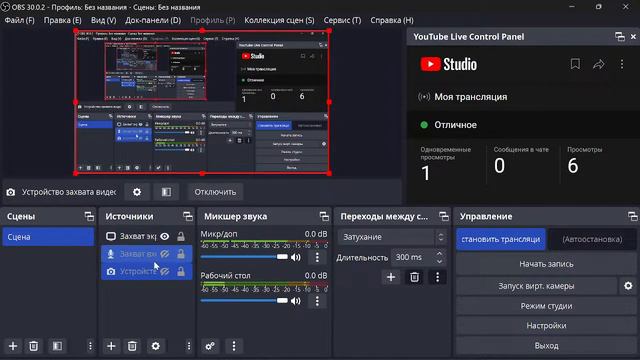Image resolution: width=640 pixels, height=360 pixels.
Task: Close the YouTube Live Control Panel dock
Action: (633, 37)
